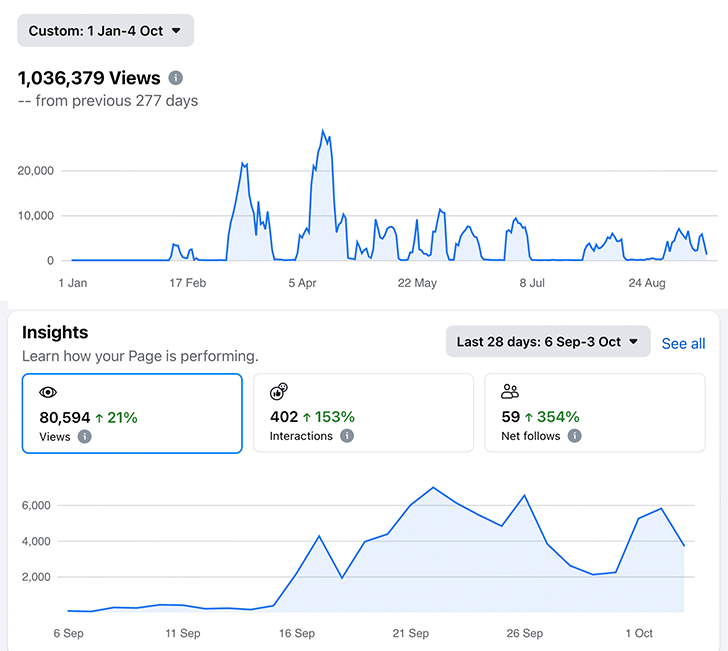Select the Interactions metric card
Screen dimensions: 728x651
click(x=363, y=413)
